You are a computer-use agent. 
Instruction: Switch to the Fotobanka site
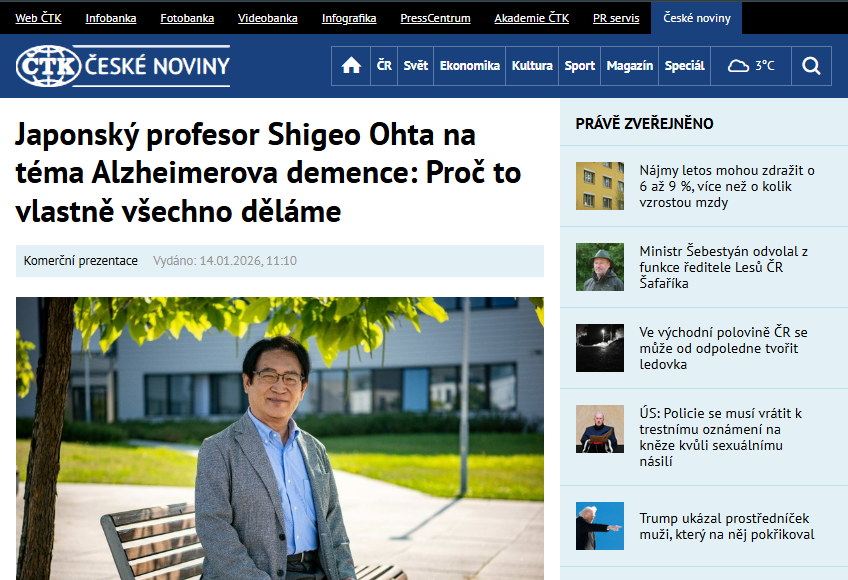point(187,18)
